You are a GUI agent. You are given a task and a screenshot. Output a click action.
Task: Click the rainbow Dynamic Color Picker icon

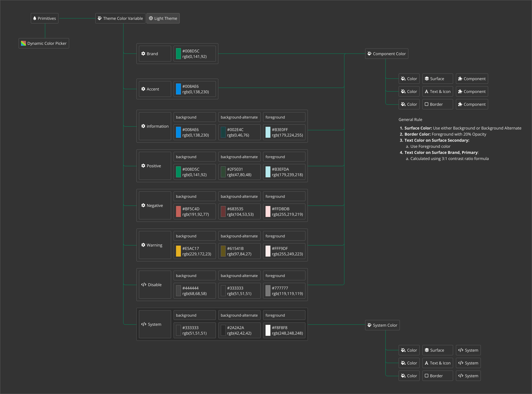[x=23, y=43]
